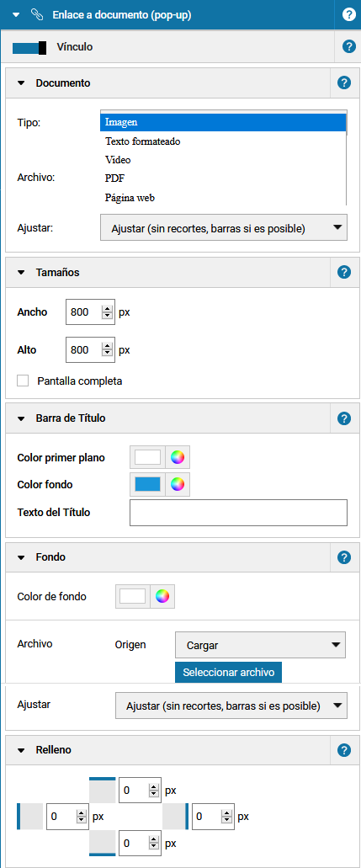Image resolution: width=361 pixels, height=868 pixels.
Task: Enable Pantalla completa checkbox
Action: click(23, 381)
